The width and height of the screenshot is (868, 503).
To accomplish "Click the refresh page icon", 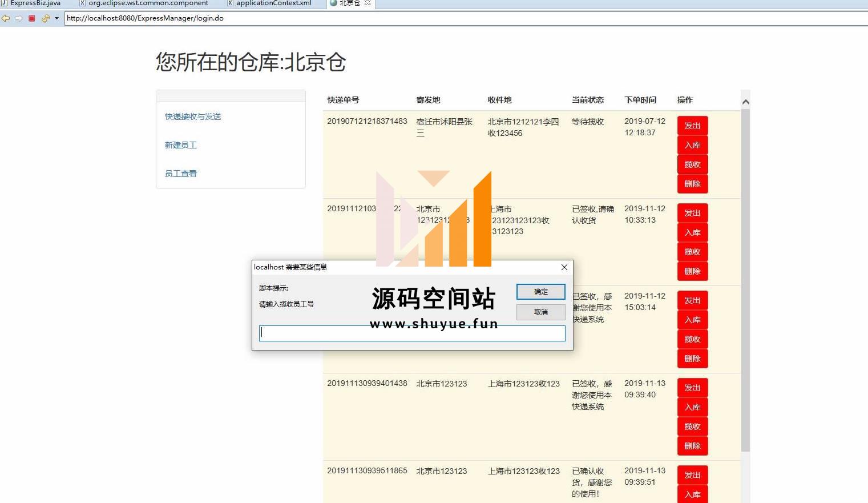I will coord(46,18).
